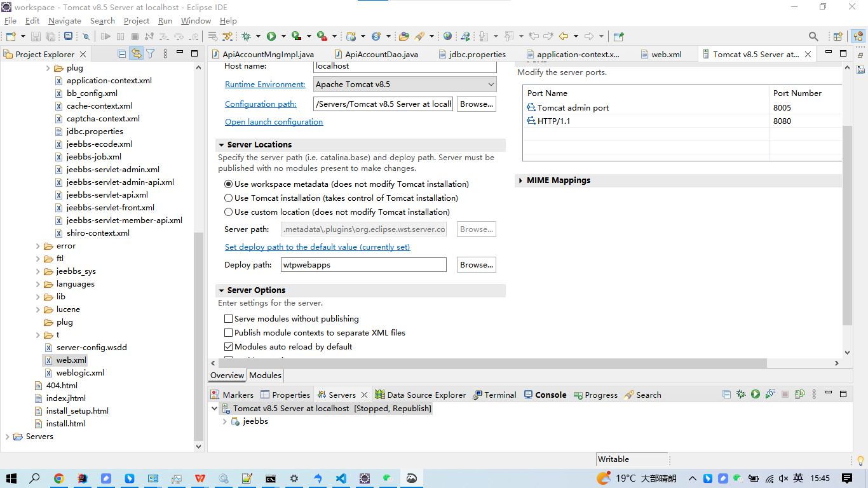
Task: Open Chrome from the Windows taskbar
Action: pyautogui.click(x=58, y=478)
